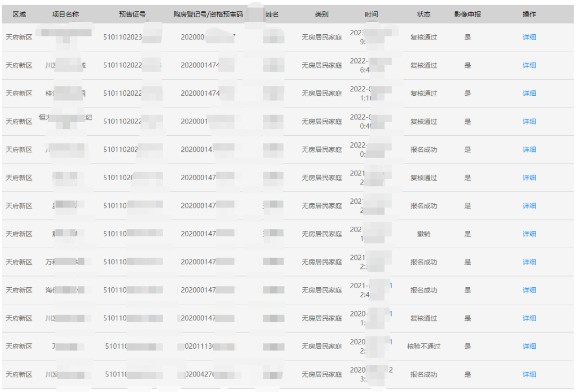Image resolution: width=578 pixels, height=392 pixels.
Task: Select the 购房登记号/资格预审码 header
Action: click(208, 14)
